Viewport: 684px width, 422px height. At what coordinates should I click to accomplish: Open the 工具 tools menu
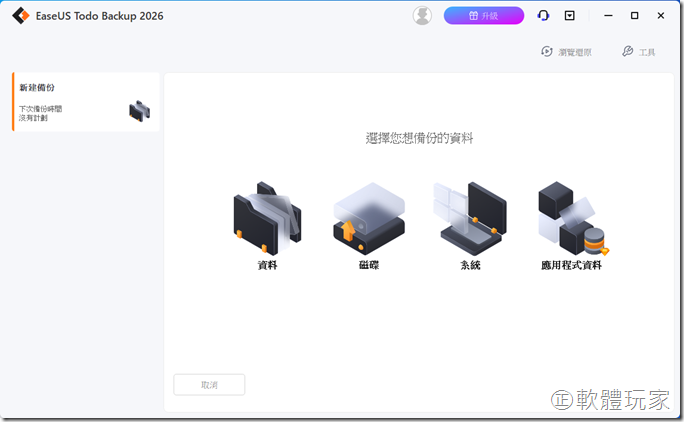[x=638, y=52]
